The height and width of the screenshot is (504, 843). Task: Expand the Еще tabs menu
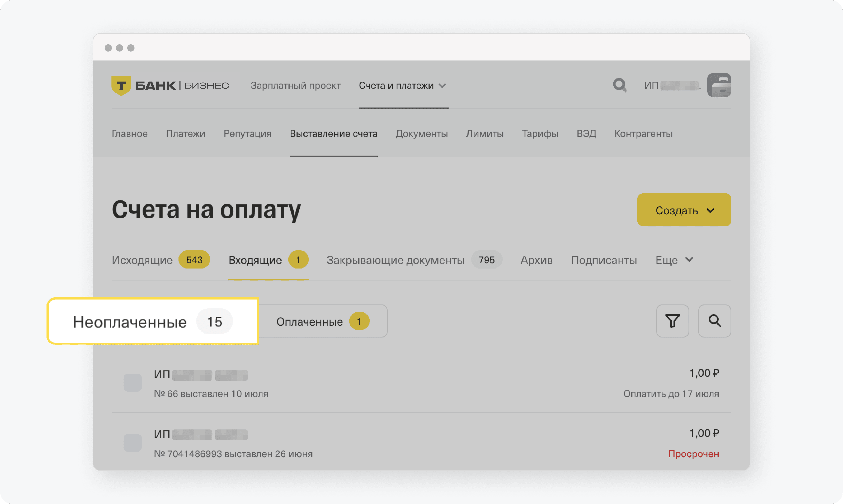[674, 260]
